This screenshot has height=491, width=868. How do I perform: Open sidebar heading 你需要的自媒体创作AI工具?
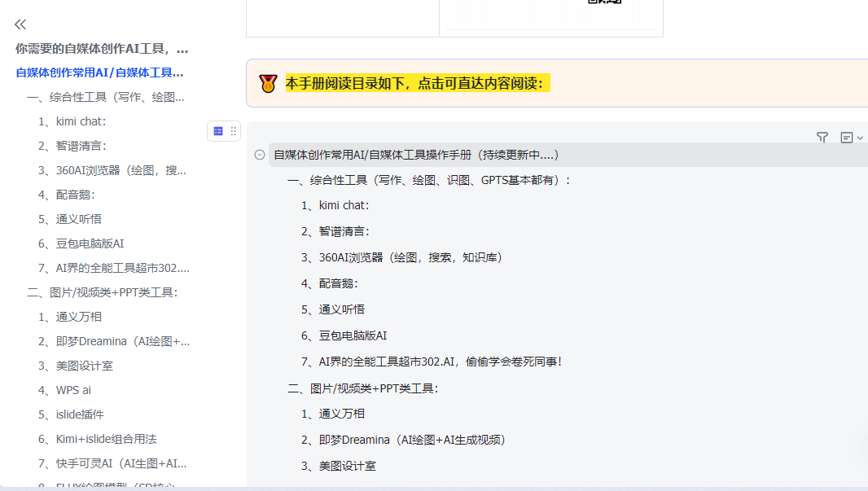click(x=102, y=48)
